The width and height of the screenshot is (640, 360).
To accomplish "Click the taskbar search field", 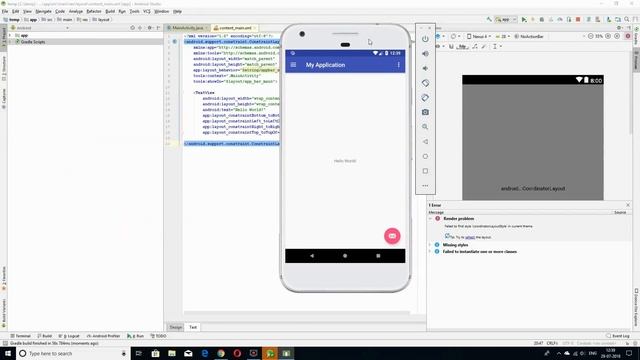I will point(73,353).
